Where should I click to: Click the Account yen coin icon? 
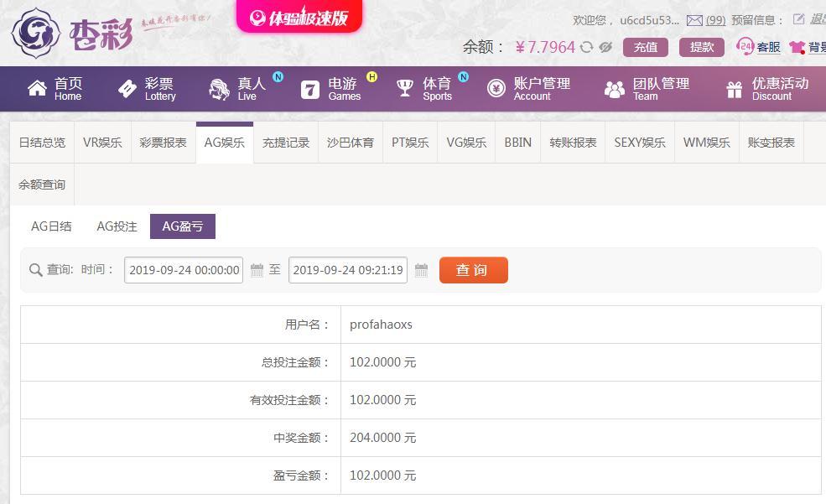(496, 89)
